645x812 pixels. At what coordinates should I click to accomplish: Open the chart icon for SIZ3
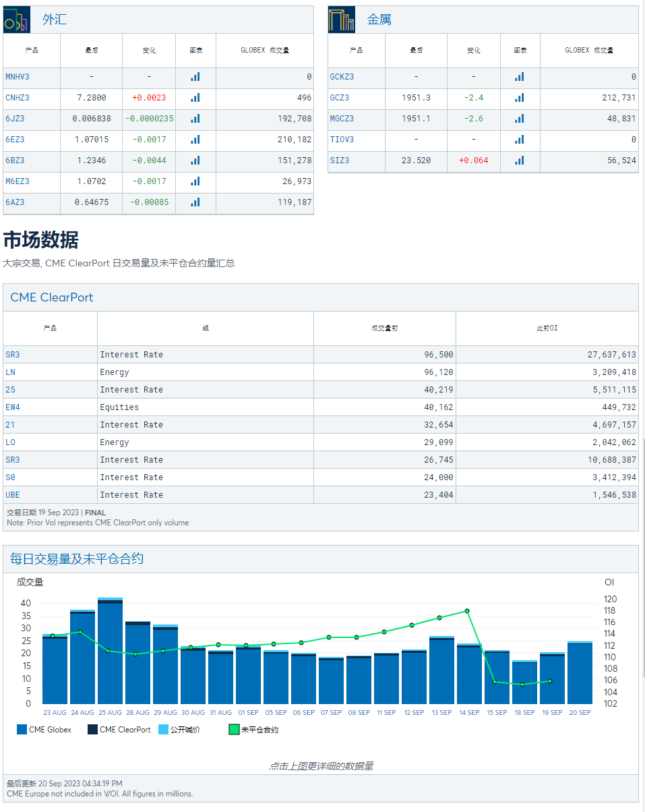520,161
